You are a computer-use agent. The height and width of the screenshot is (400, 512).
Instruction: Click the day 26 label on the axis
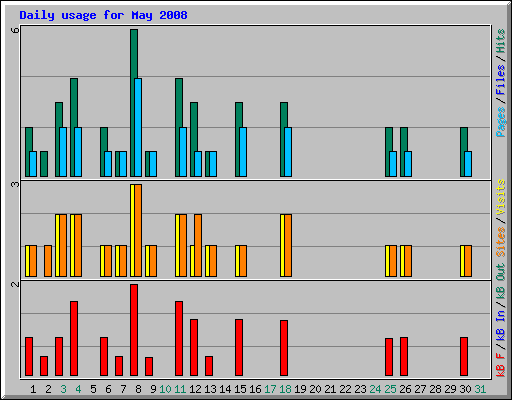405,389
